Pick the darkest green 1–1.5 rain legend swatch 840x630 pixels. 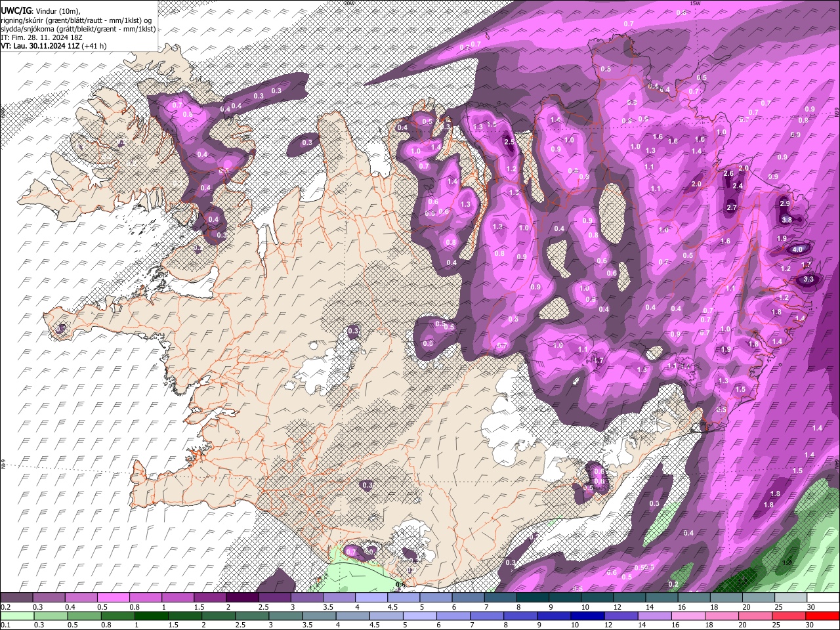pos(152,616)
